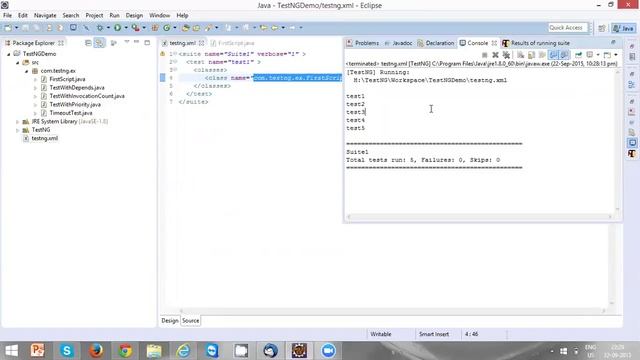Toggle Scroll Lock in Console
The image size is (640, 360).
click(x=531, y=55)
